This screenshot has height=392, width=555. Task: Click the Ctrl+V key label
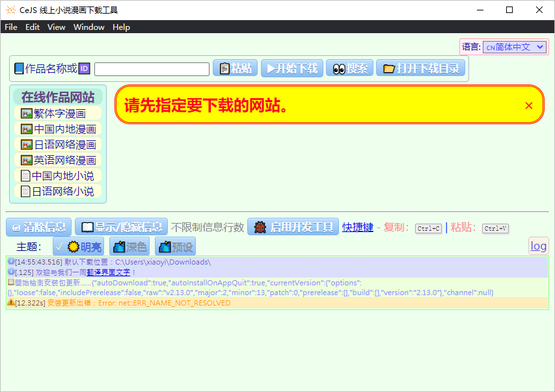point(495,229)
